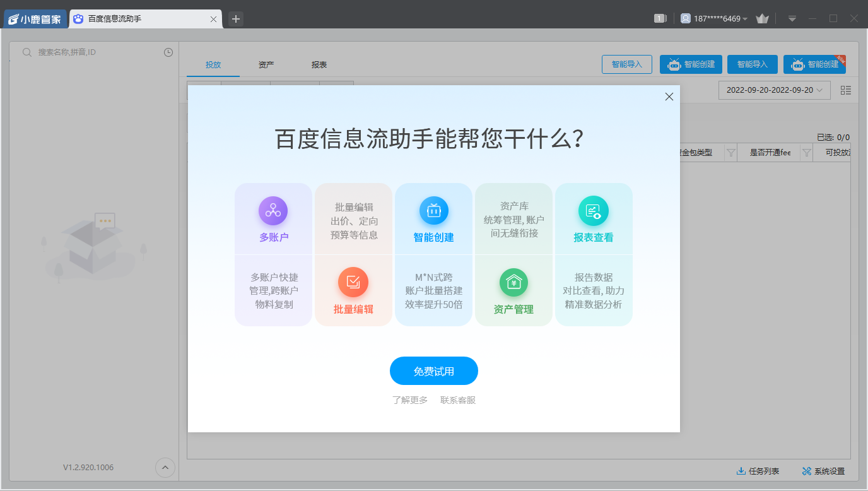Select the 报表查看 label in dialog

pyautogui.click(x=594, y=237)
